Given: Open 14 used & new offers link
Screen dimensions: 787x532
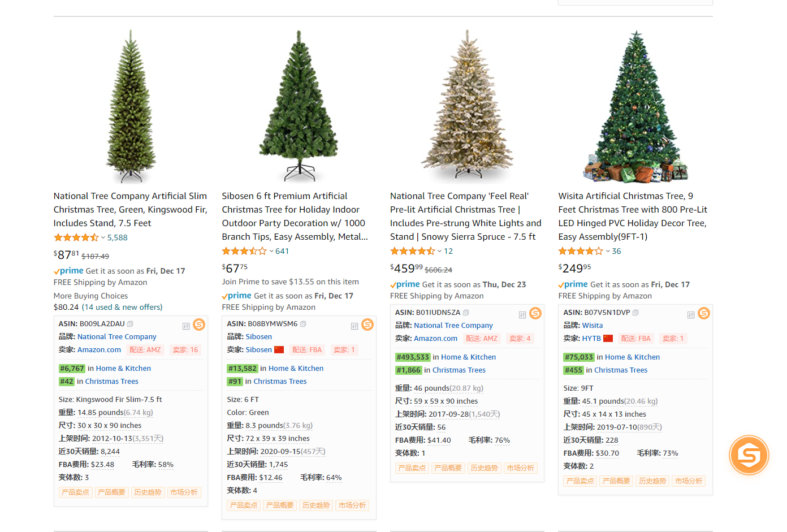Looking at the screenshot, I should click(122, 308).
